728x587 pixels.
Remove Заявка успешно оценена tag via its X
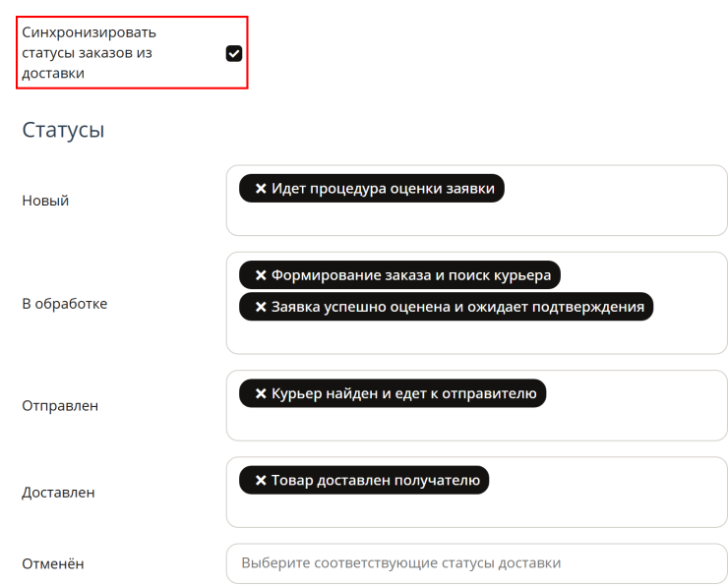coord(261,307)
